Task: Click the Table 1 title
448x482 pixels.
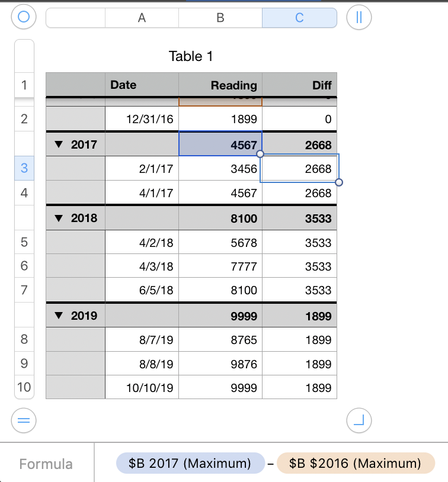Action: (191, 56)
